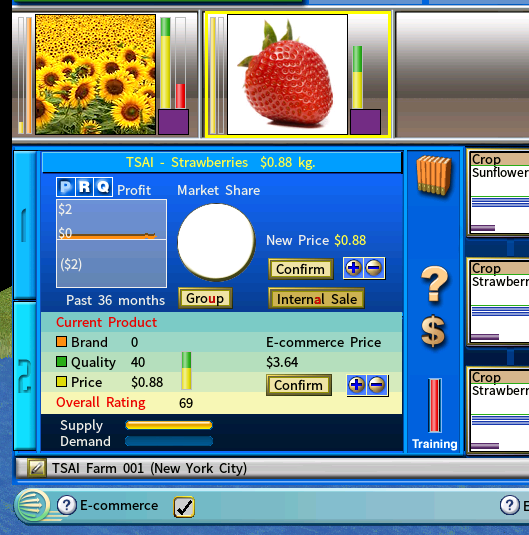Click the purple square under sunflower
Viewport: 529px width, 535px height.
174,122
